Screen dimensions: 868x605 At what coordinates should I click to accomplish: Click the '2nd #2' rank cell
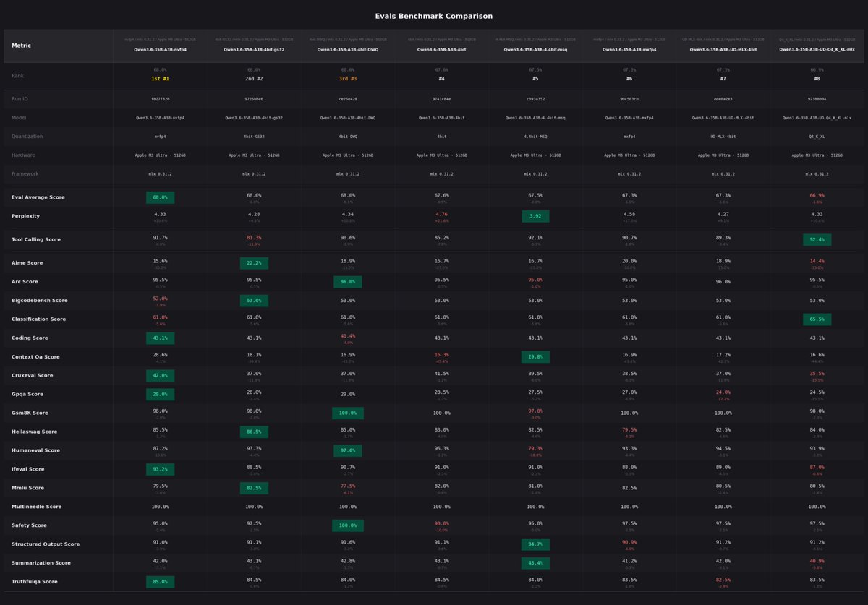pos(254,78)
